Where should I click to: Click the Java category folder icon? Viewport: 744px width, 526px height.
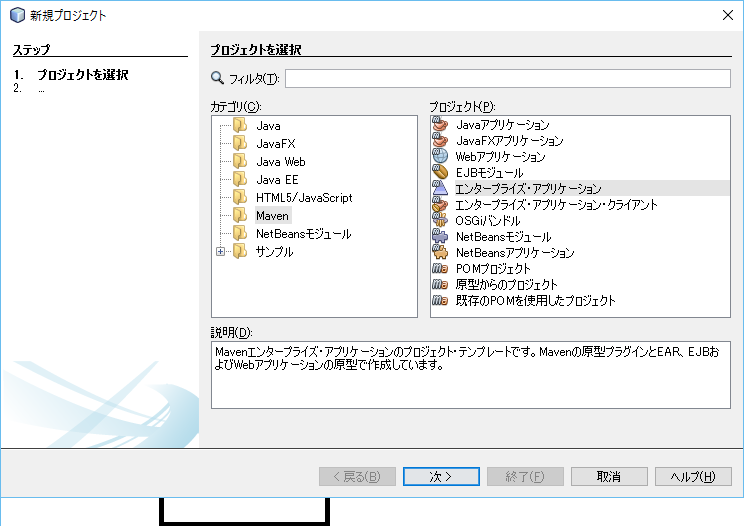240,125
